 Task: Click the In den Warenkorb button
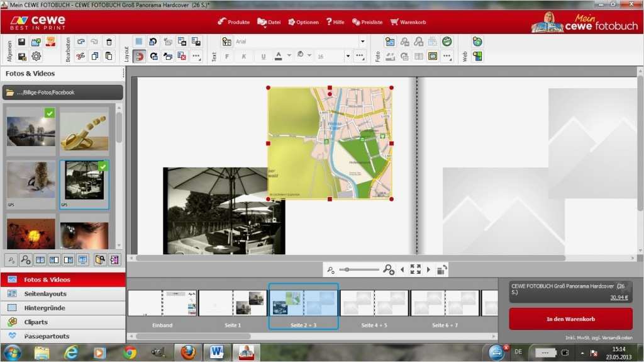pyautogui.click(x=570, y=319)
